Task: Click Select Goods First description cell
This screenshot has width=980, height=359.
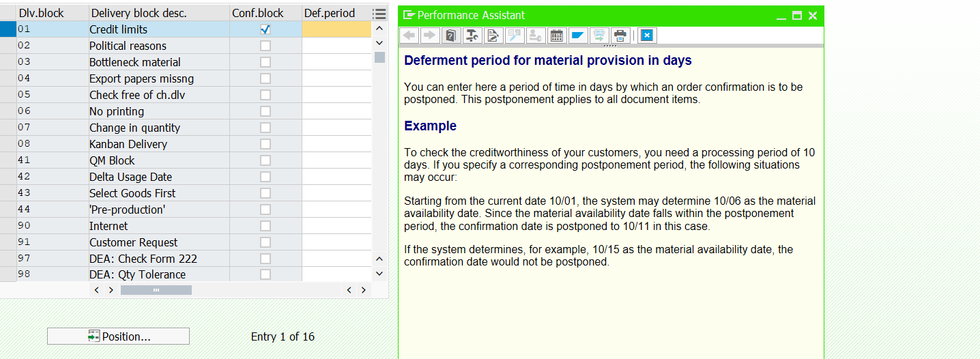Action: (x=159, y=193)
